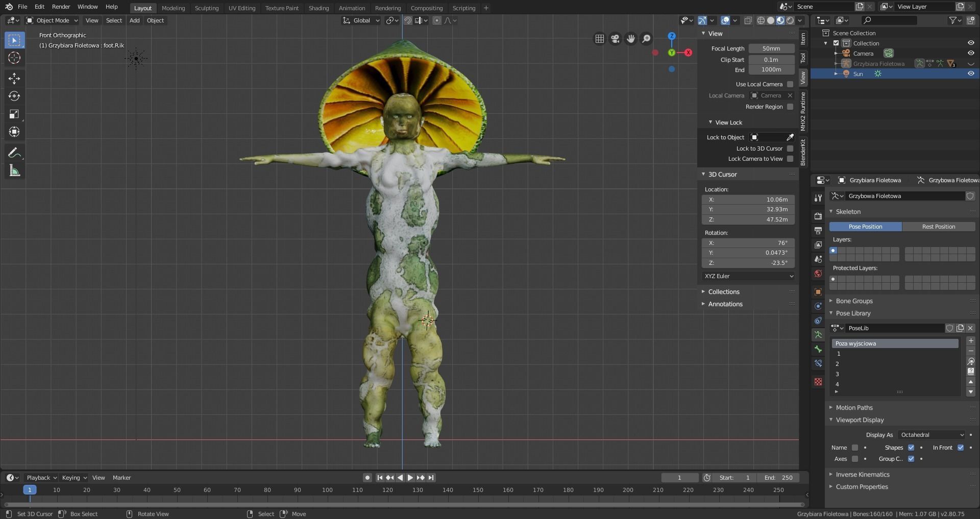Viewport: 980px width, 519px height.
Task: Switch to the Sculpting workspace tab
Action: coord(207,8)
